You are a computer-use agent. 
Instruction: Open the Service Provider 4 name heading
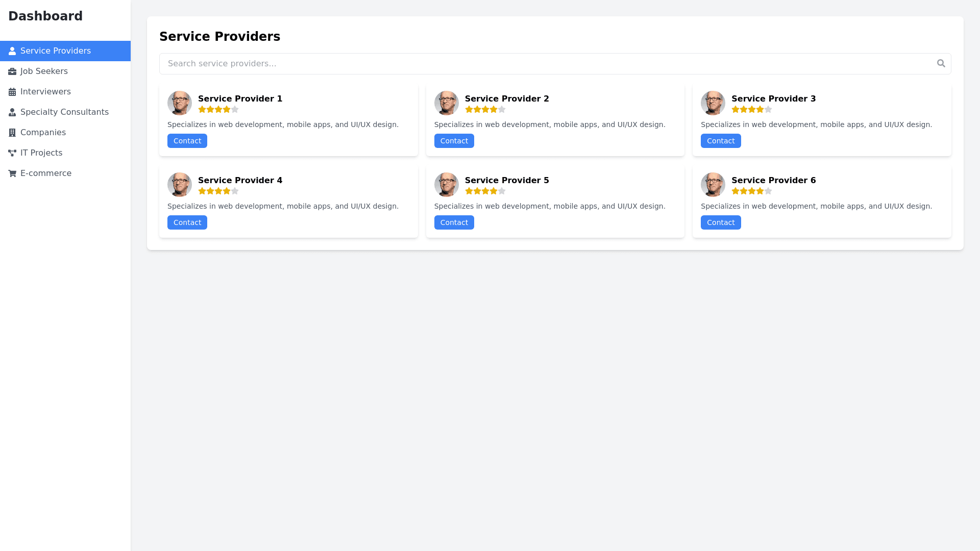tap(240, 180)
